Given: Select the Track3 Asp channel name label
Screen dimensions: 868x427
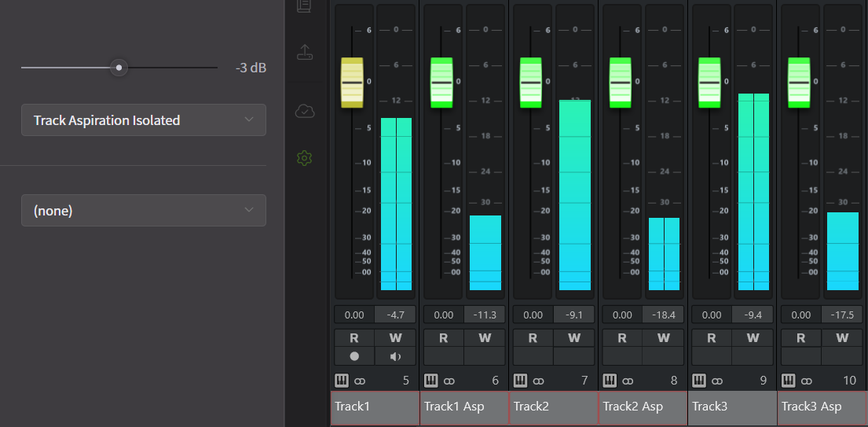Looking at the screenshot, I should point(822,407).
